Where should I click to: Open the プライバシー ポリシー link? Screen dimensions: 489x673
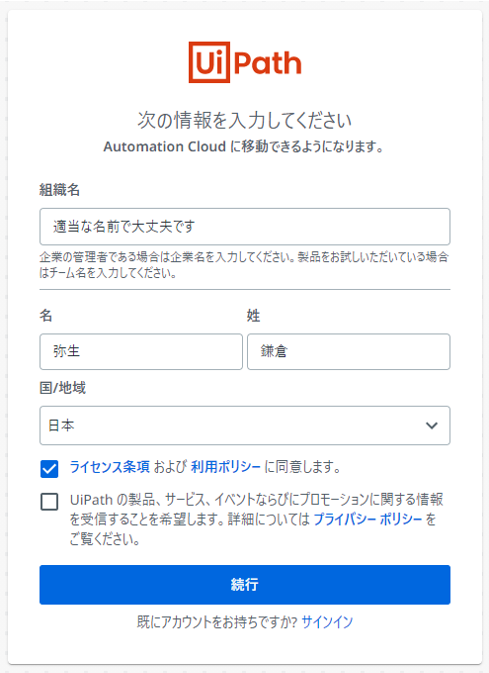[368, 519]
